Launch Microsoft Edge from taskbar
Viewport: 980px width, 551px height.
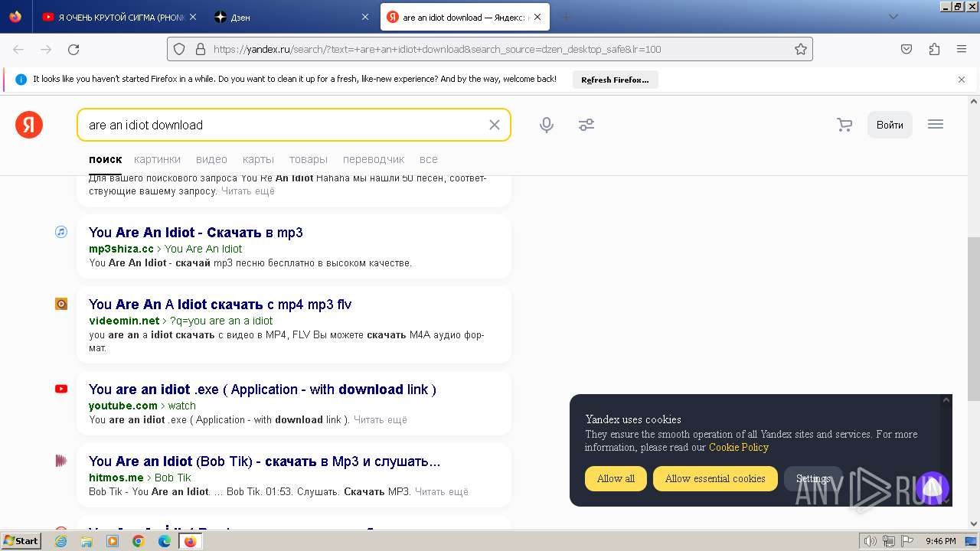click(165, 541)
